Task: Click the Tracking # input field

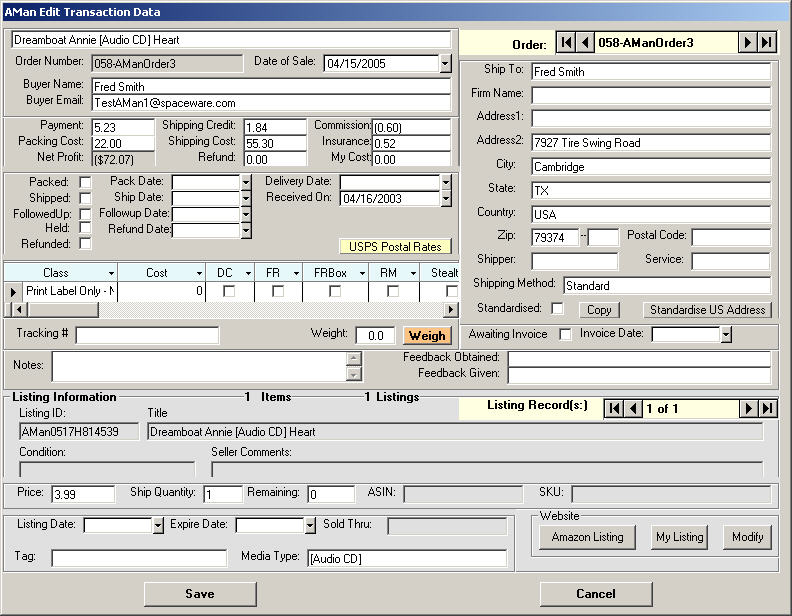Action: click(x=147, y=335)
